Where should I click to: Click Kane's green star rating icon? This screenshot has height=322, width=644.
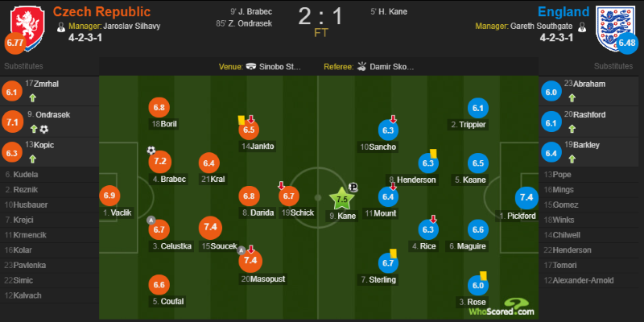pyautogui.click(x=341, y=199)
